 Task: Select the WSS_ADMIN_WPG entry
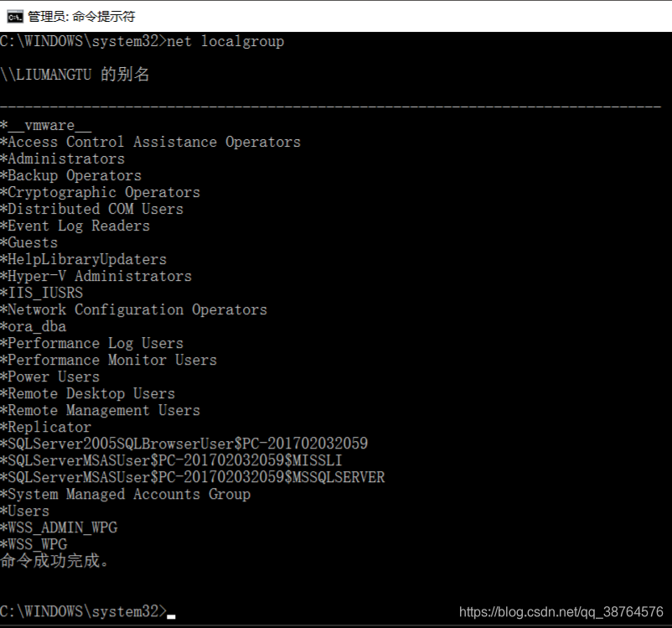(x=60, y=527)
